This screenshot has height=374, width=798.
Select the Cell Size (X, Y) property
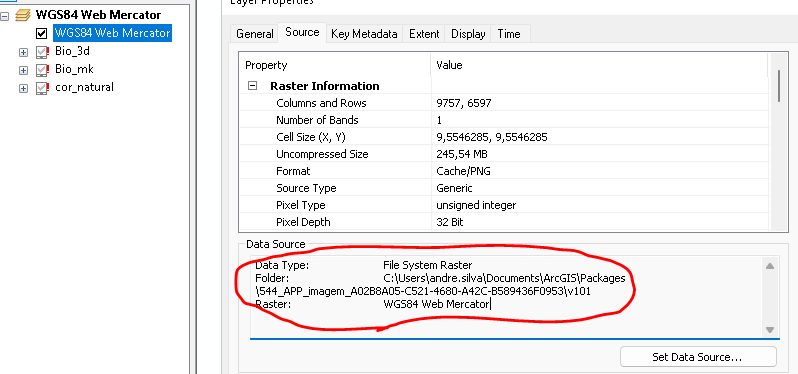[x=311, y=137]
